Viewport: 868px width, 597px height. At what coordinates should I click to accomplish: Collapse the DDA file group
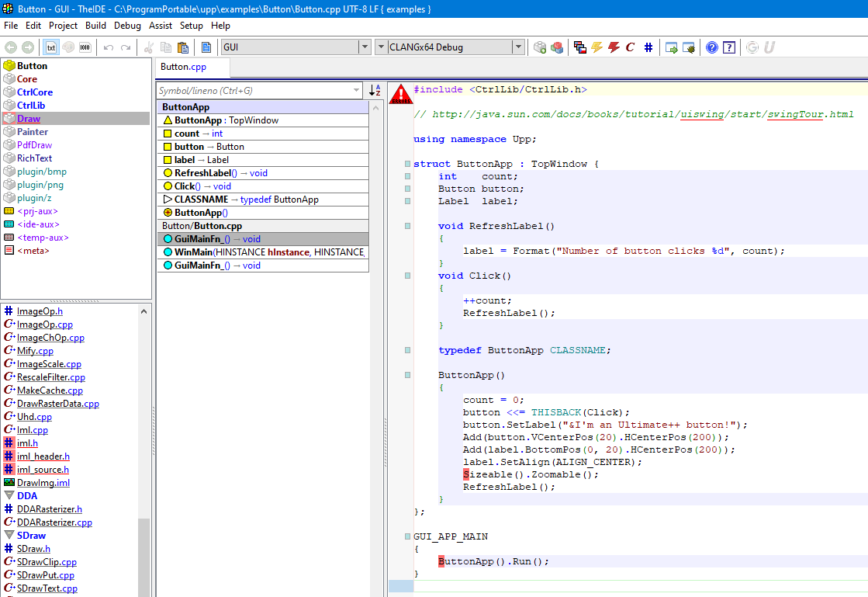click(9, 495)
